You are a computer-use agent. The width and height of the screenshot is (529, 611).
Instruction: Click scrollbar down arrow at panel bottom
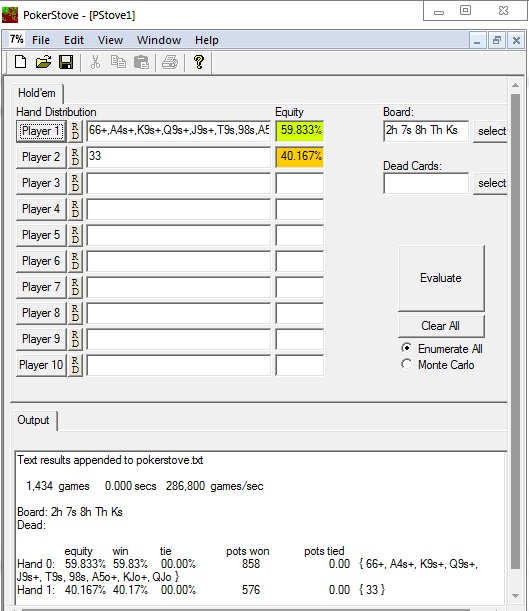pos(515,596)
